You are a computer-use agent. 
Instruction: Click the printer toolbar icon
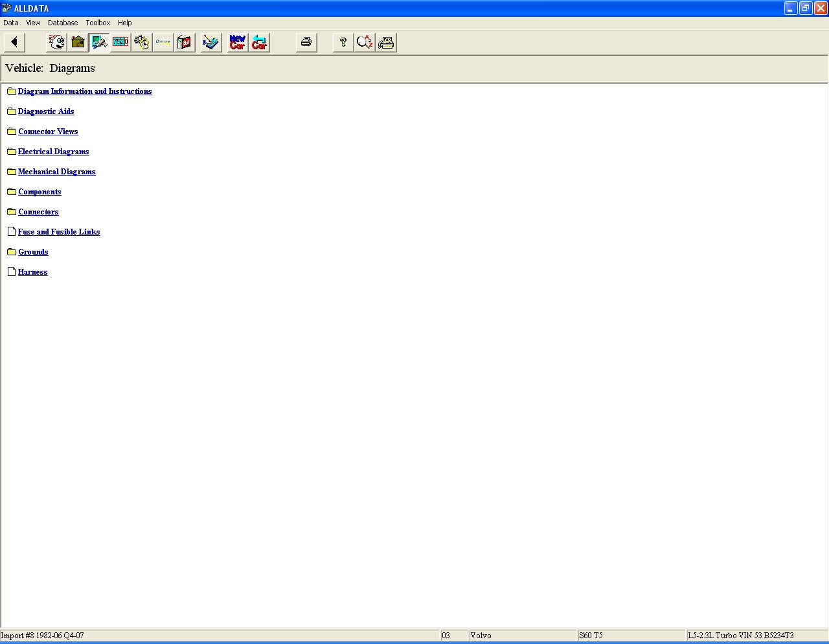(306, 43)
